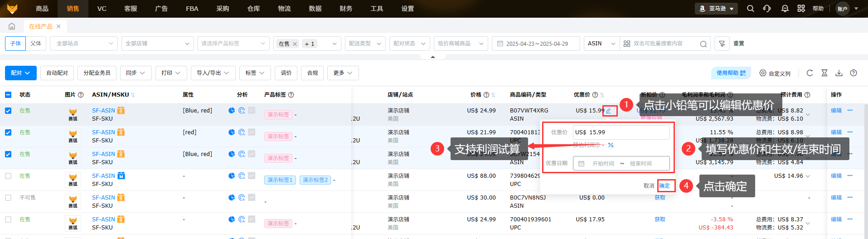Viewport: 868px width, 239px height.
Task: Click 取消 in the discount popup
Action: 649,186
